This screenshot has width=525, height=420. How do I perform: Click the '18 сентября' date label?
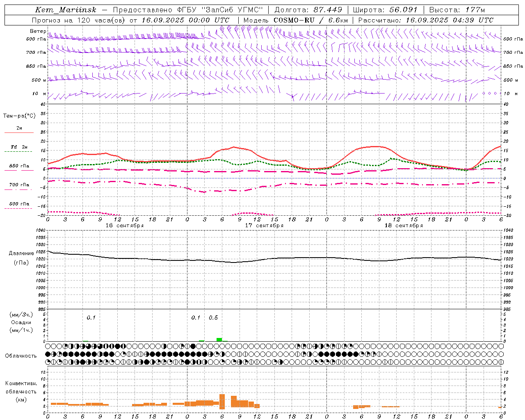pyautogui.click(x=404, y=226)
